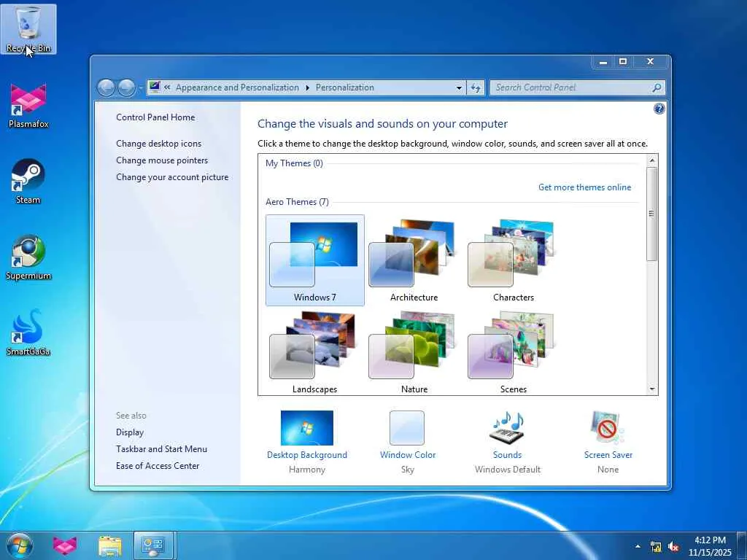Select the Supermium desktop shortcut
This screenshot has height=560, width=747.
[28, 257]
